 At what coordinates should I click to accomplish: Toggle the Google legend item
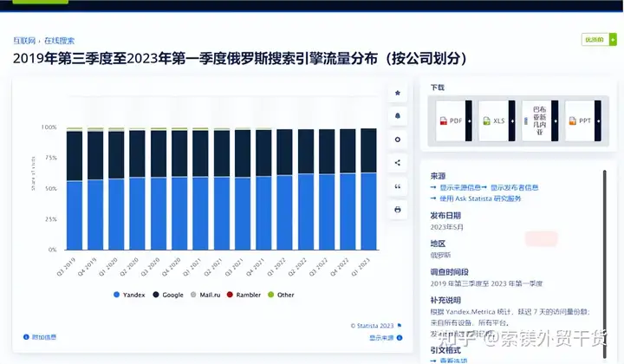click(168, 295)
